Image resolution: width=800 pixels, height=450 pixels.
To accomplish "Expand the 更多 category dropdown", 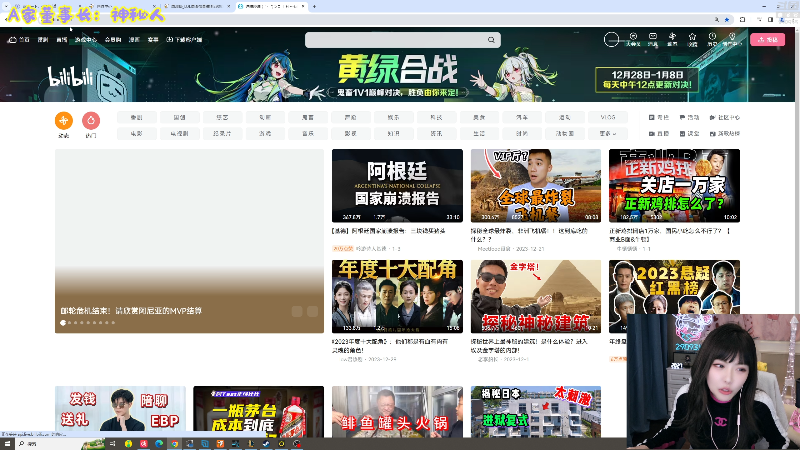I will (608, 134).
